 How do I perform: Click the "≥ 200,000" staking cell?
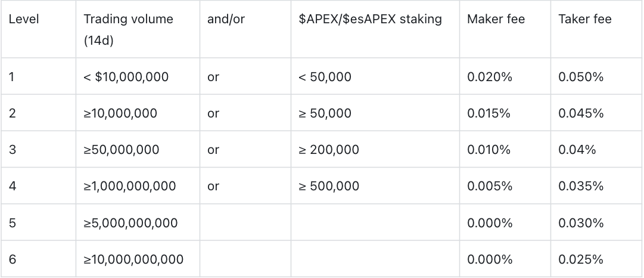329,150
